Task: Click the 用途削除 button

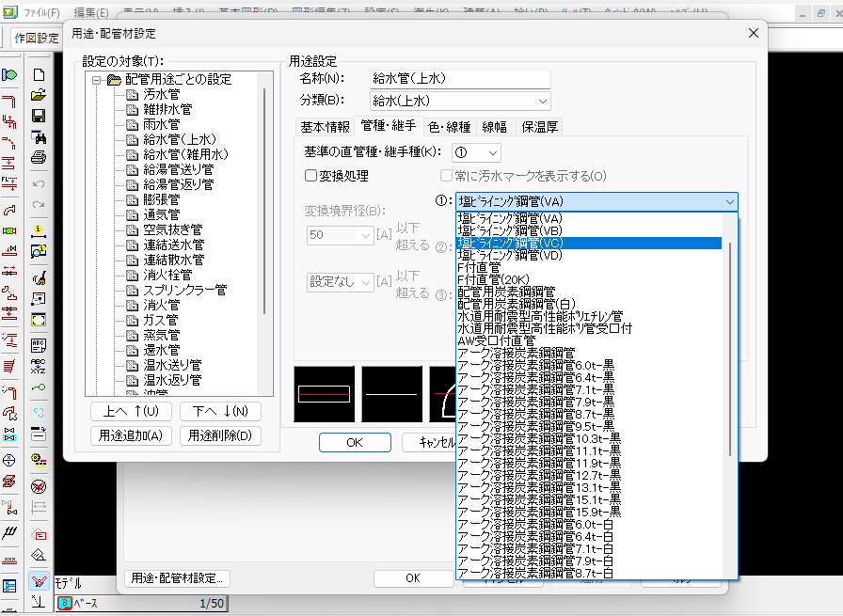Action: [219, 435]
